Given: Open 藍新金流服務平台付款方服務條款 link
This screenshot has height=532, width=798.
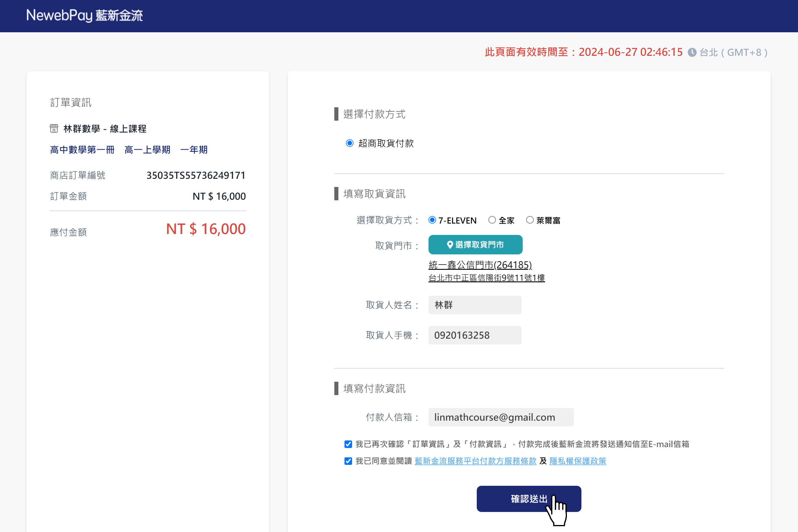Looking at the screenshot, I should point(475,461).
